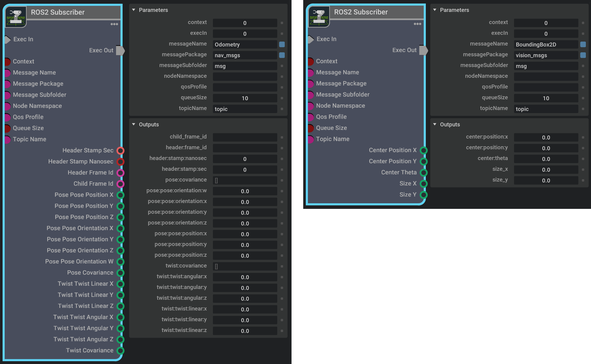This screenshot has width=591, height=364.
Task: Open the options menu (...) on the left node
Action: 115,24
